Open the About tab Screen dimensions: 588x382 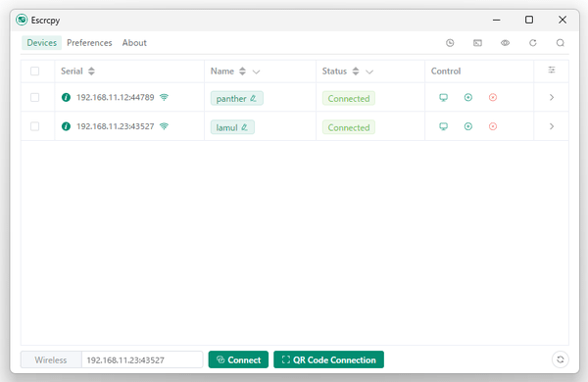click(x=134, y=43)
